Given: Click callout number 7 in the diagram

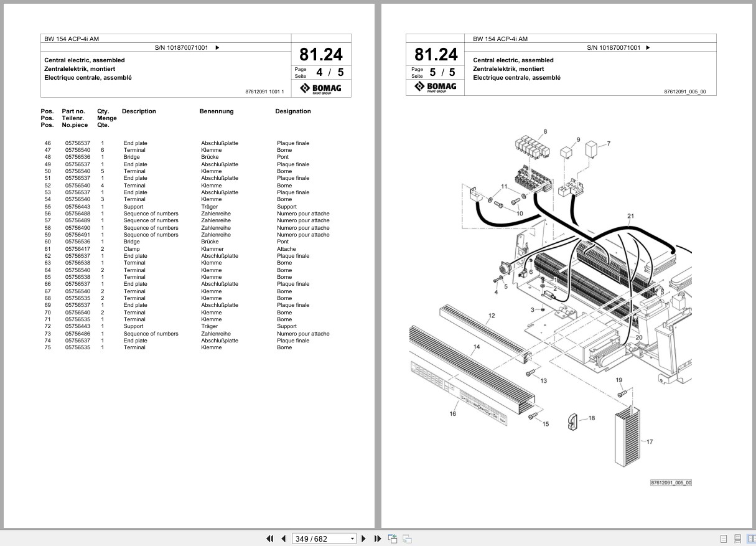Looking at the screenshot, I should tap(609, 144).
